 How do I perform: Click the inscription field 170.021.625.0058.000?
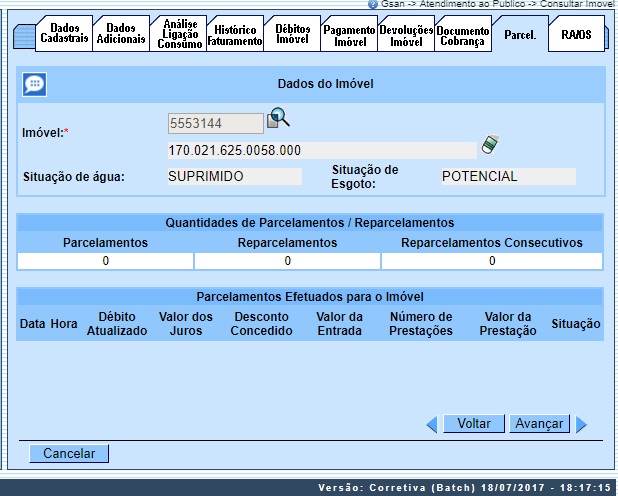pos(322,150)
